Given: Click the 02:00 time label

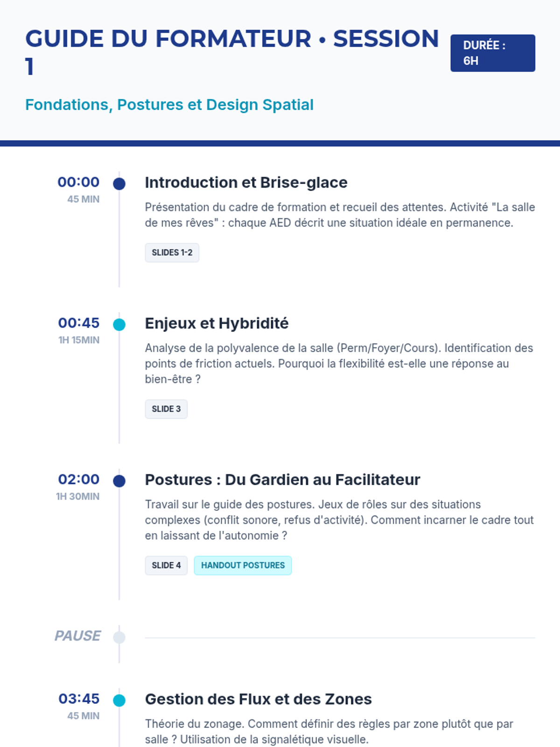Looking at the screenshot, I should click(x=78, y=479).
